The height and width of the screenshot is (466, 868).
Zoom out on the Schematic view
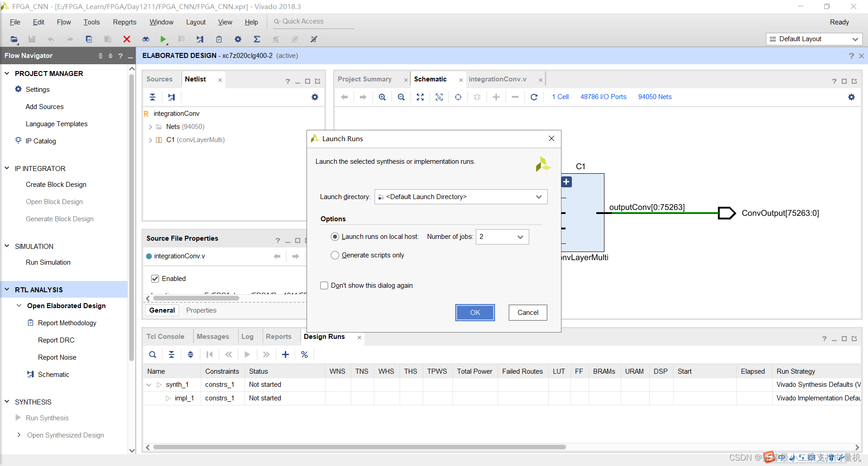pos(401,97)
